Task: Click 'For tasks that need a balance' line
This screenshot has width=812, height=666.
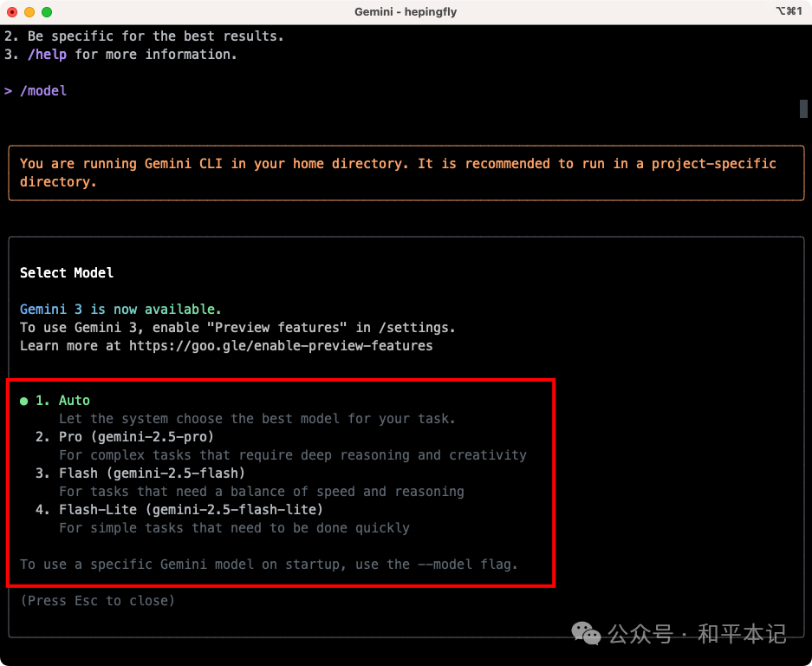Action: 262,492
